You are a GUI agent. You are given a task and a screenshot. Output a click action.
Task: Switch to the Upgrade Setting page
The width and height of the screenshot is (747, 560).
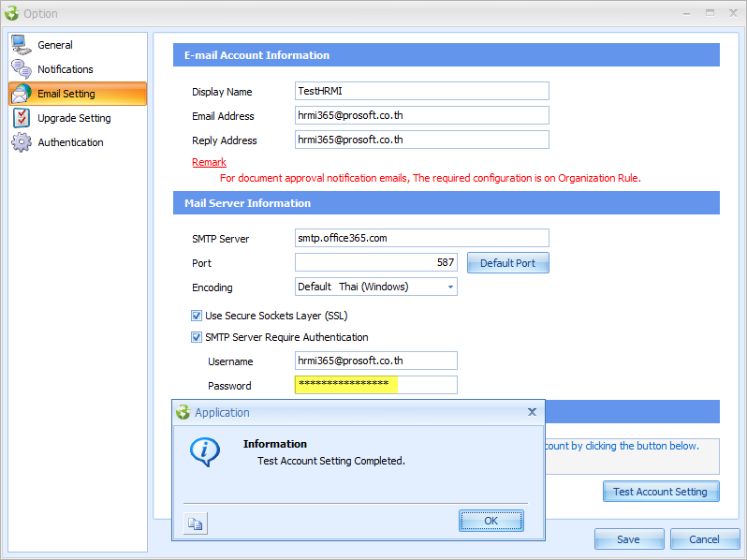[74, 118]
